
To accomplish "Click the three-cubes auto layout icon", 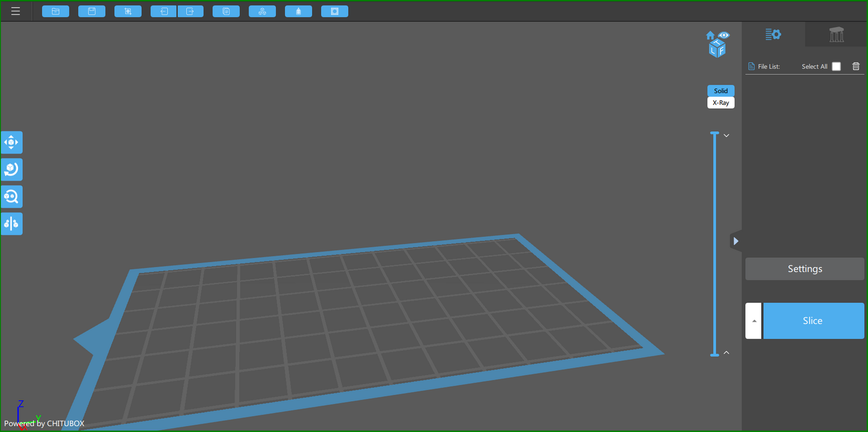I will 262,11.
